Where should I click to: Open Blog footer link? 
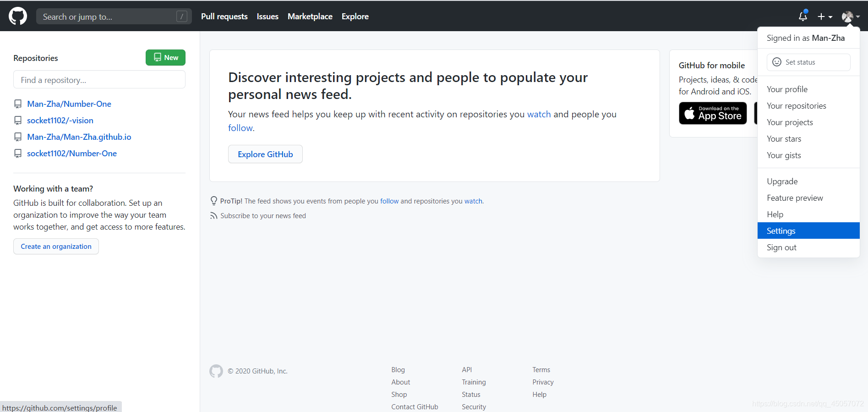tap(398, 369)
